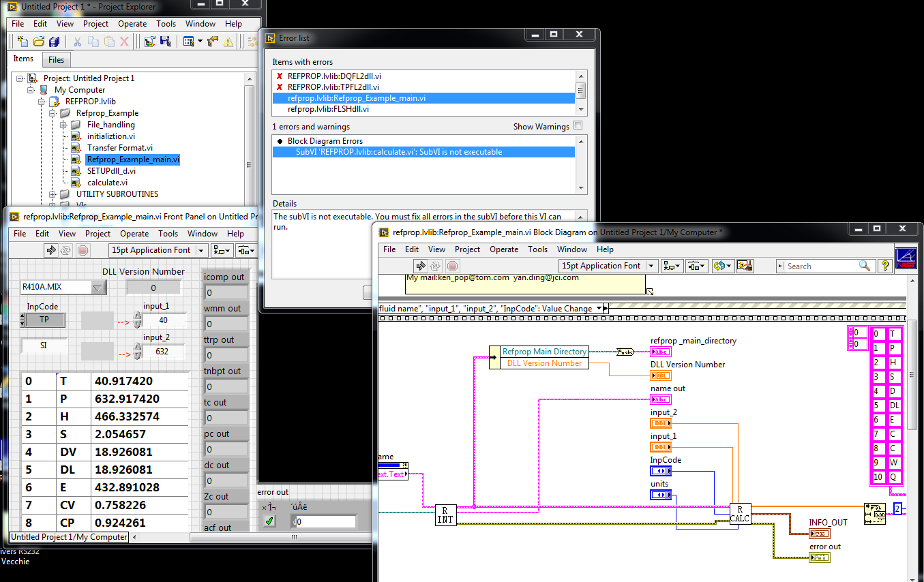Select initializtion.vi in project tree

(111, 136)
